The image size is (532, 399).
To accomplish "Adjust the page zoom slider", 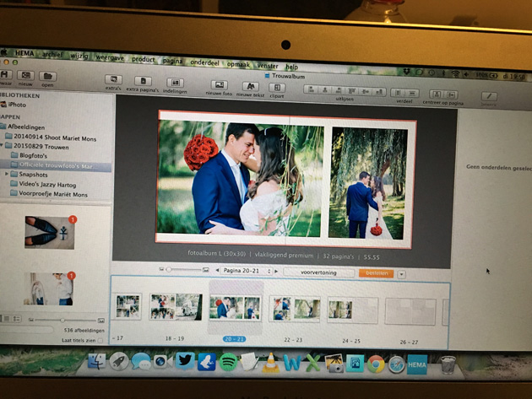I will [169, 269].
